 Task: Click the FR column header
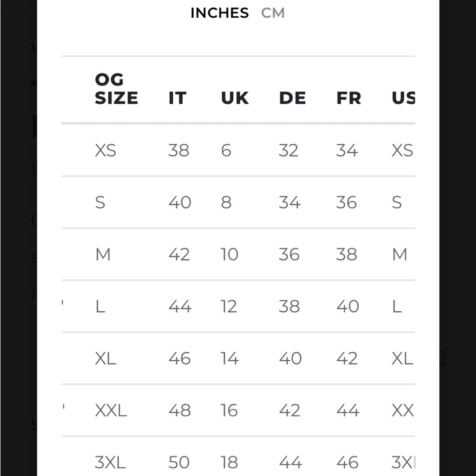click(348, 98)
